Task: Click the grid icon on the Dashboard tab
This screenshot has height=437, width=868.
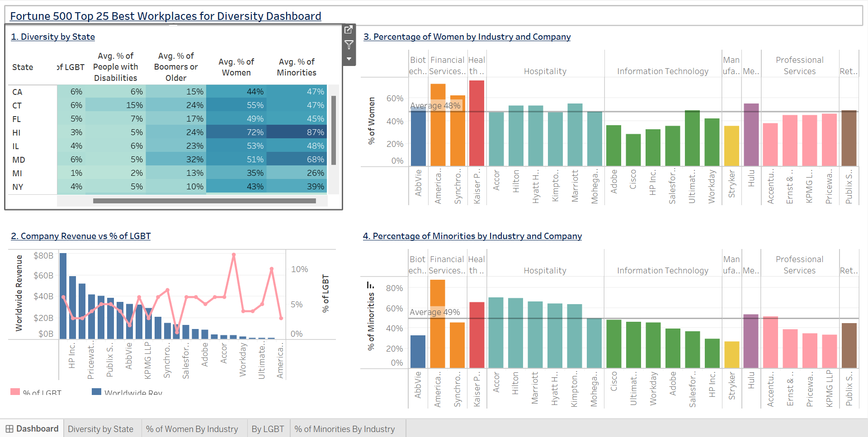Action: [x=9, y=429]
